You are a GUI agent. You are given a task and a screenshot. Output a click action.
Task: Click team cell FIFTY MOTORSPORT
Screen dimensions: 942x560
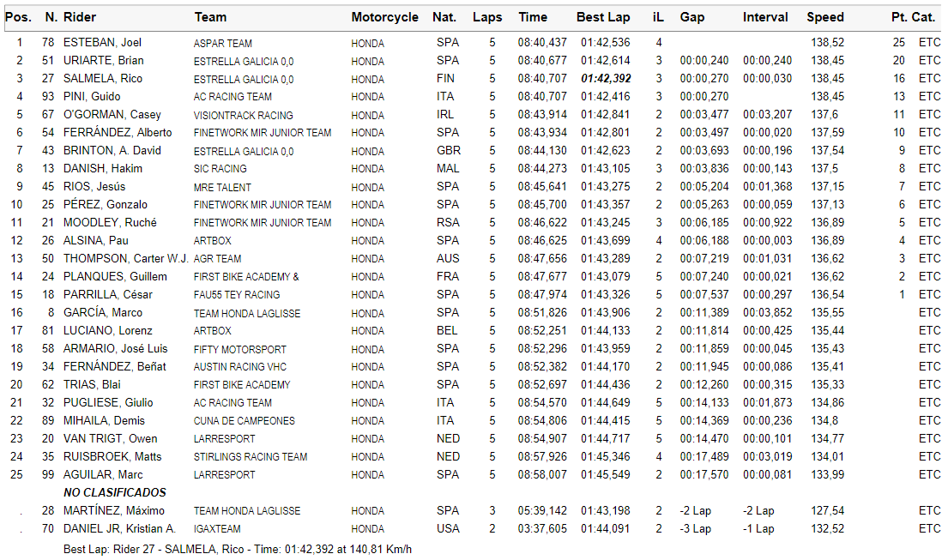pyautogui.click(x=240, y=349)
